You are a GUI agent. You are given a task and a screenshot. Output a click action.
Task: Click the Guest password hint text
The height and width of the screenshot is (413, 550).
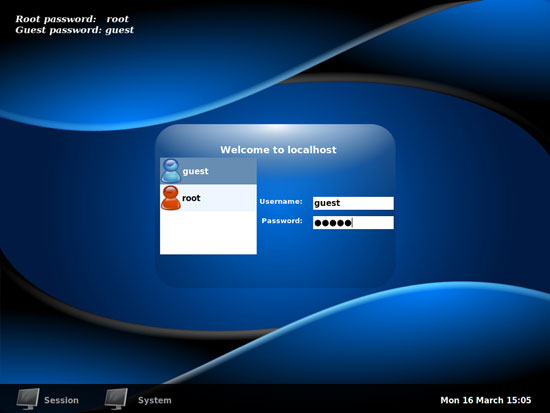[x=74, y=30]
